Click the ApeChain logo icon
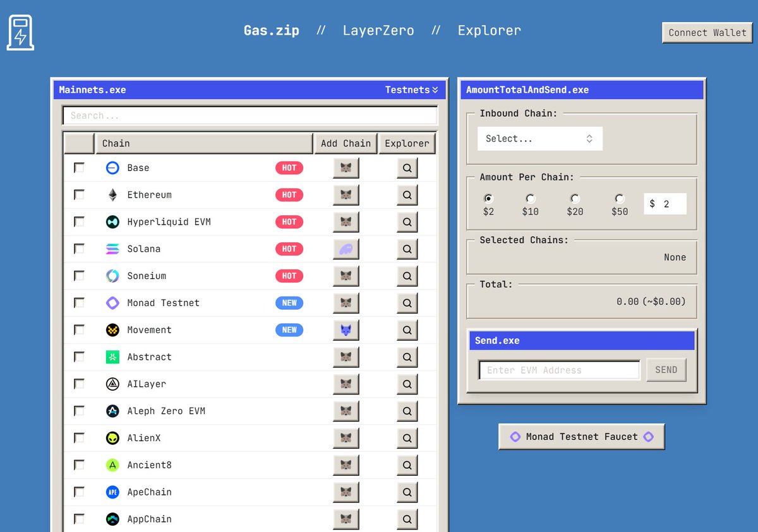The height and width of the screenshot is (532, 758). 112,492
